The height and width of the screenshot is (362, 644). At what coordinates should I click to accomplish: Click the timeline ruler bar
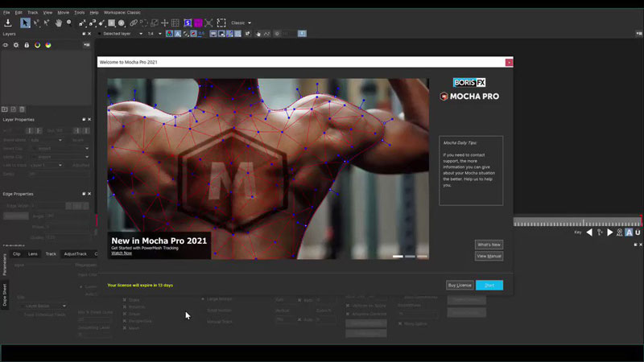click(x=576, y=222)
